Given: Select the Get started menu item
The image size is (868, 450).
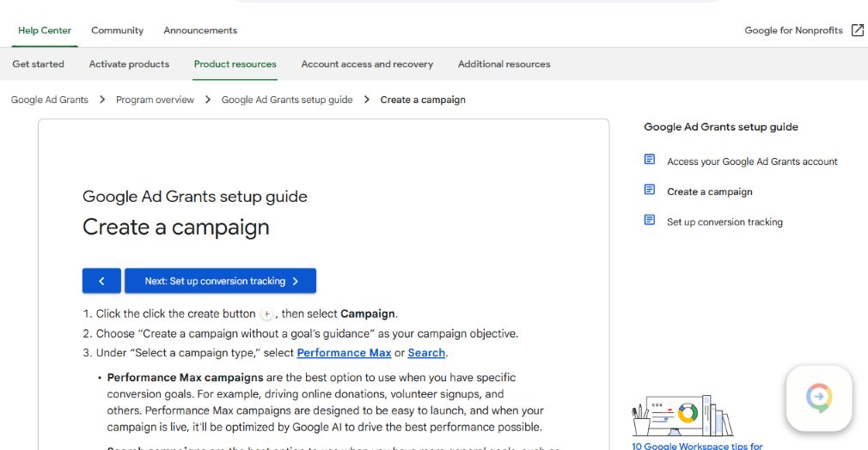Looking at the screenshot, I should click(38, 64).
